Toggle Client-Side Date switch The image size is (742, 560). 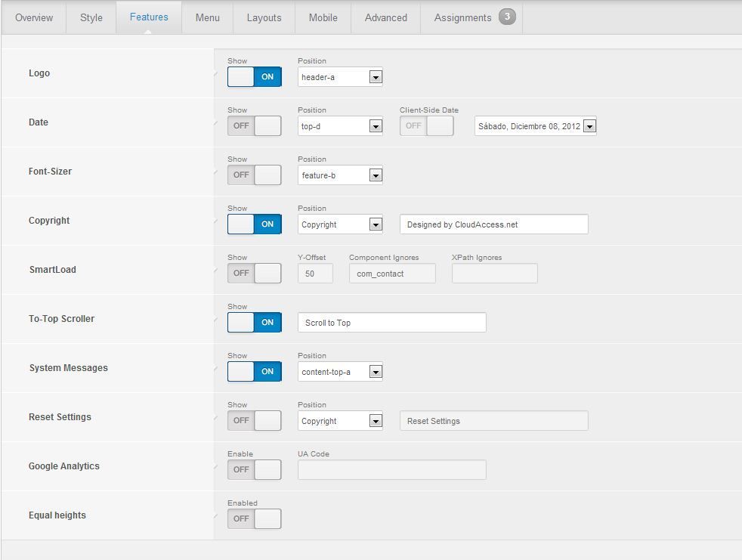427,126
